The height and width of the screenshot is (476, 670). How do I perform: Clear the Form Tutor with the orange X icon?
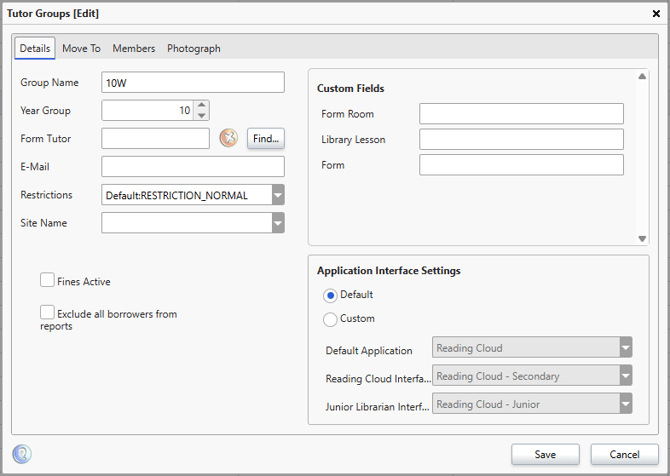point(229,138)
